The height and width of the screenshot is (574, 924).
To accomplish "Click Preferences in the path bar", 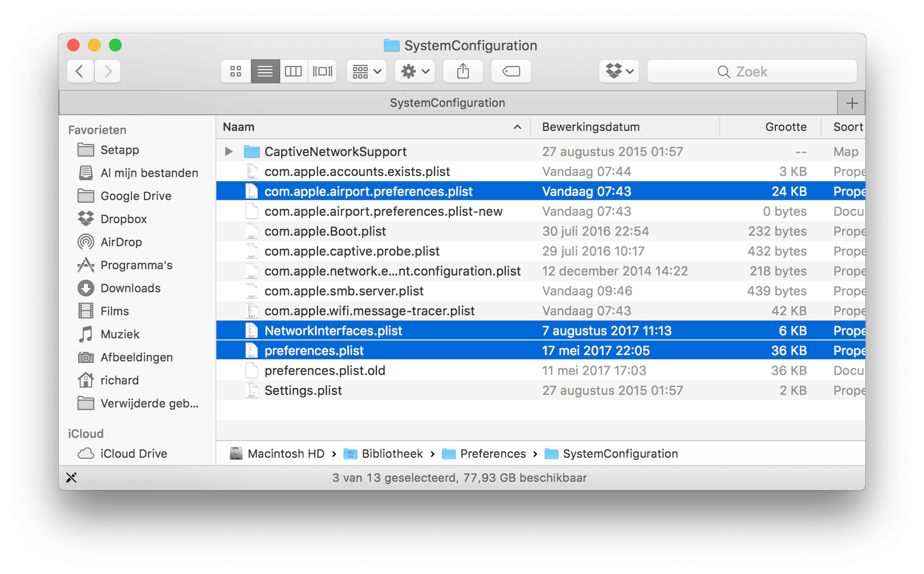I will 484,454.
